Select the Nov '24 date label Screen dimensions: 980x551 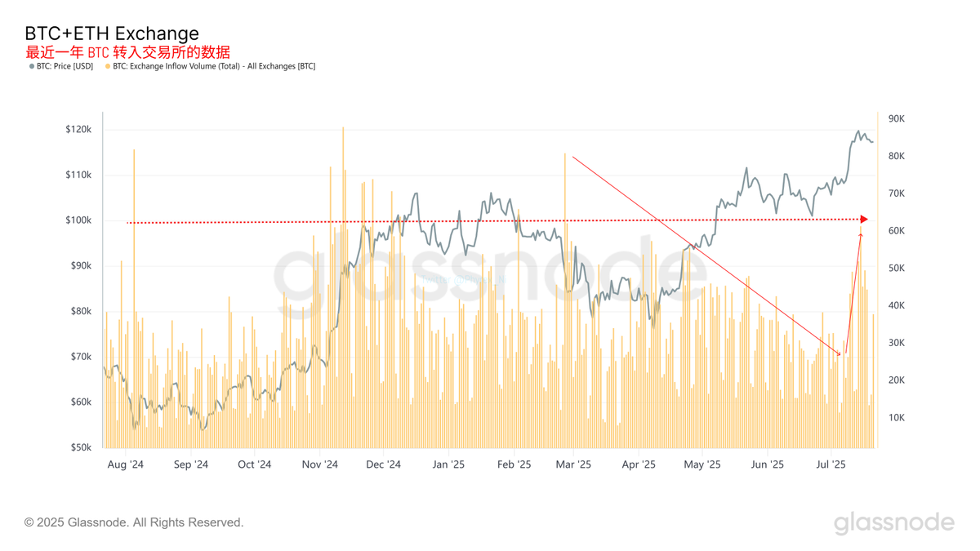click(319, 464)
